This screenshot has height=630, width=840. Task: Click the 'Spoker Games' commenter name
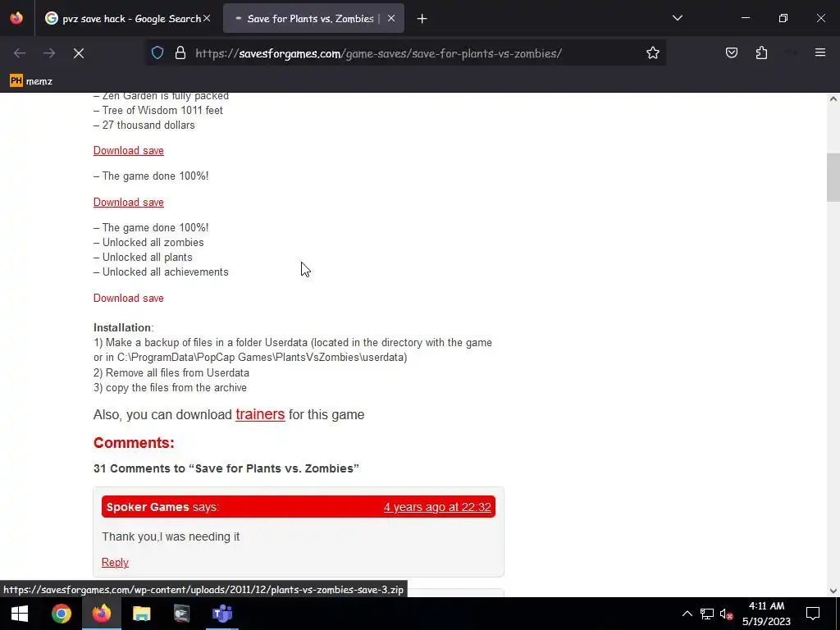point(148,507)
